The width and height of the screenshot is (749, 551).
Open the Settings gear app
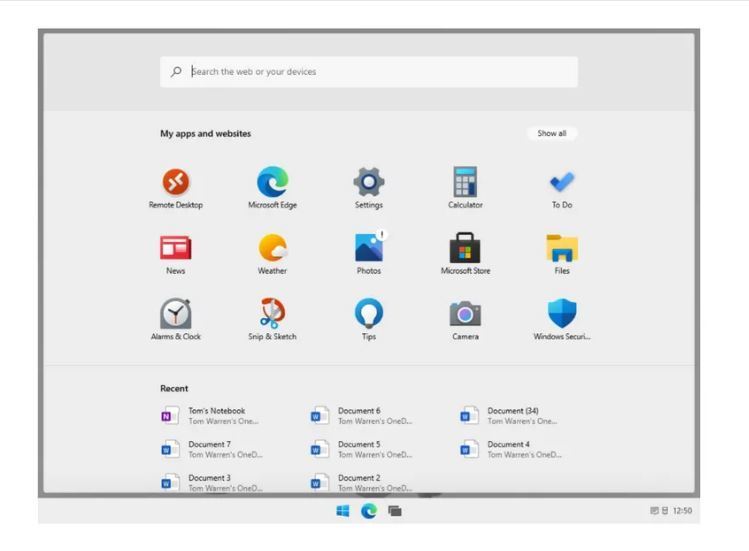[x=368, y=183]
